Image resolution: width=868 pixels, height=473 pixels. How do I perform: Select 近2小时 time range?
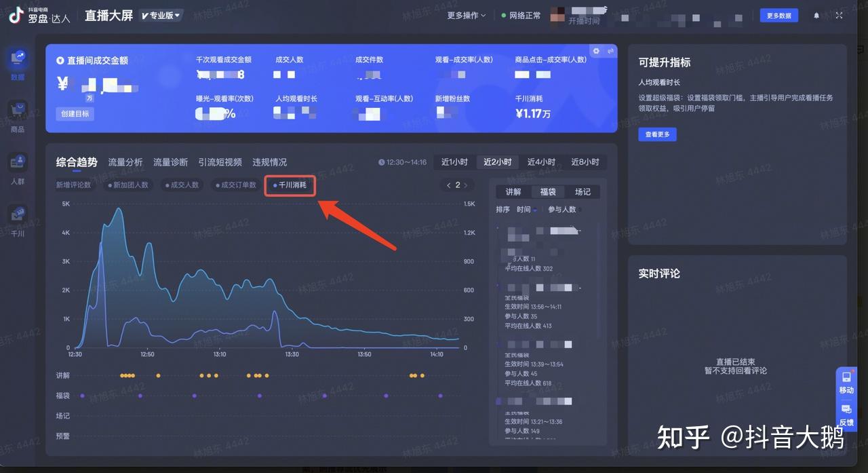point(497,162)
